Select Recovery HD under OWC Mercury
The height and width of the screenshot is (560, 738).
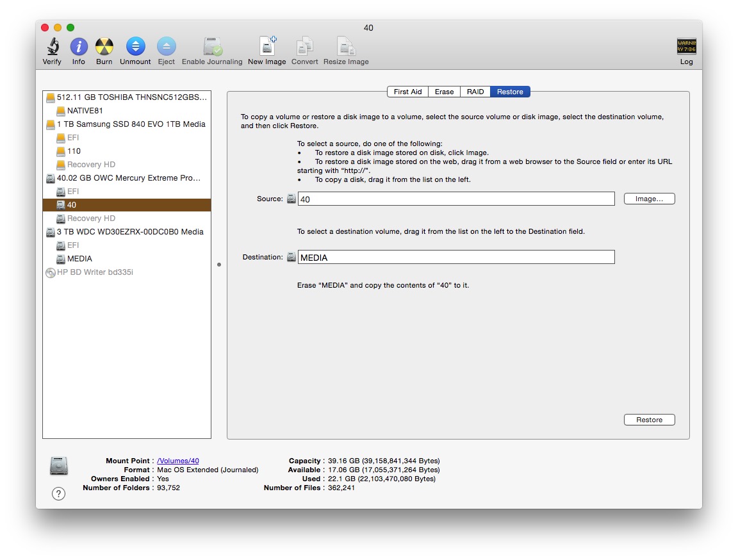click(x=127, y=218)
